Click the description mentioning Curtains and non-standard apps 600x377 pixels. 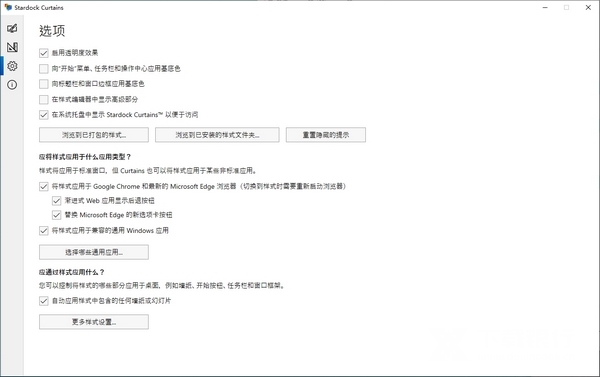(148, 171)
